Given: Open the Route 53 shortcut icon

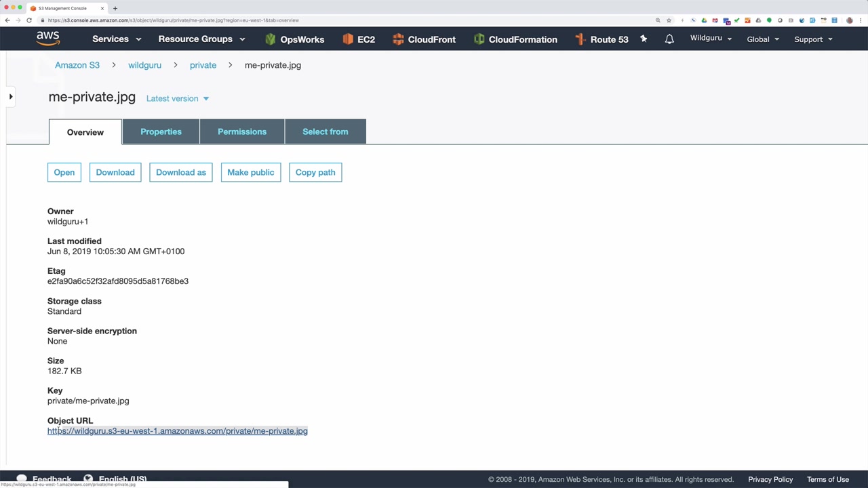Looking at the screenshot, I should pyautogui.click(x=580, y=39).
